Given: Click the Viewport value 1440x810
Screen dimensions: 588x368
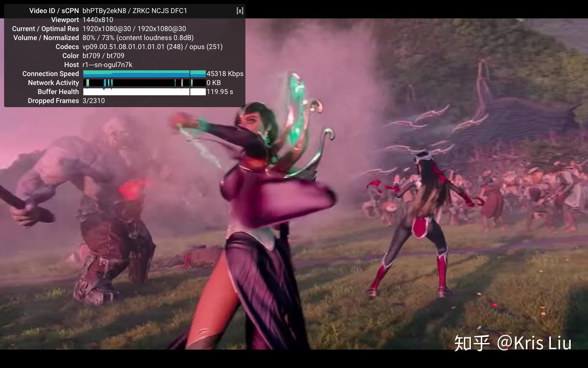Looking at the screenshot, I should pyautogui.click(x=98, y=20).
